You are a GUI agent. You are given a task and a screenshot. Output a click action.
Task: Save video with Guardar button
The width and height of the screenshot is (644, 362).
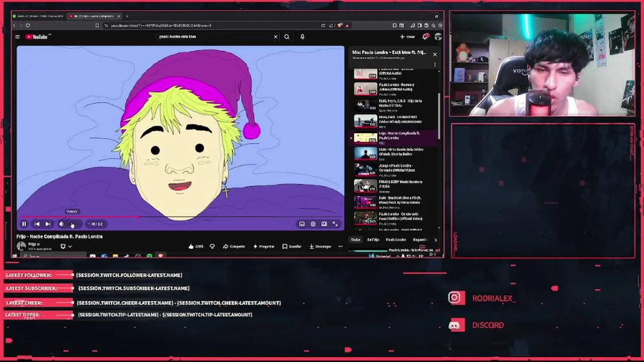click(292, 246)
